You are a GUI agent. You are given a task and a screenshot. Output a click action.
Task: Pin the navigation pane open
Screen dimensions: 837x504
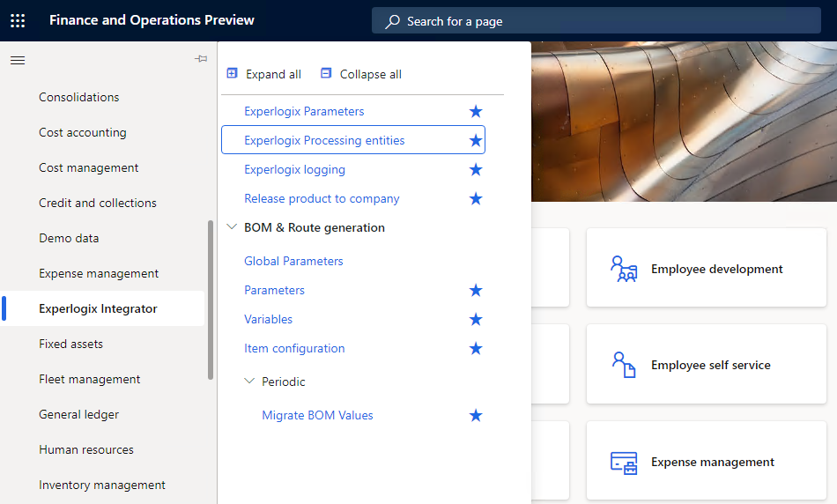[201, 59]
